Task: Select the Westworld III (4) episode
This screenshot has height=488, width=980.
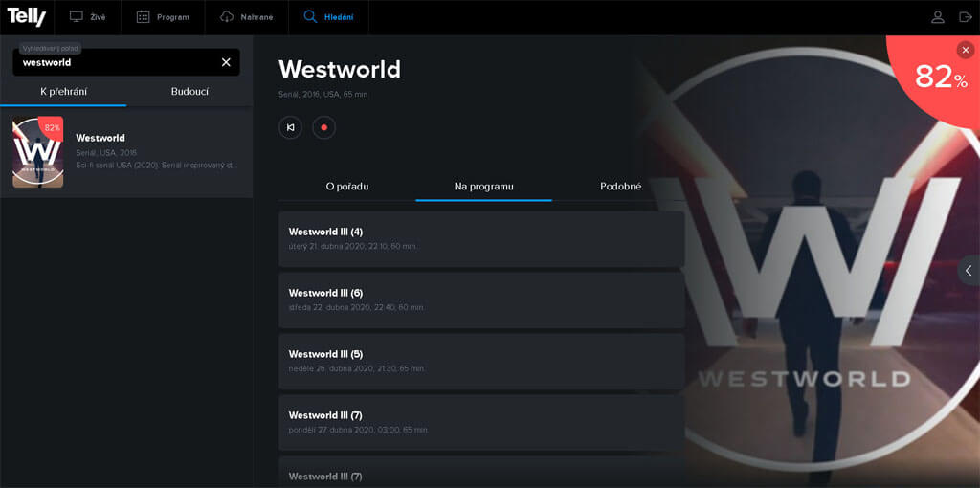Action: coord(481,238)
